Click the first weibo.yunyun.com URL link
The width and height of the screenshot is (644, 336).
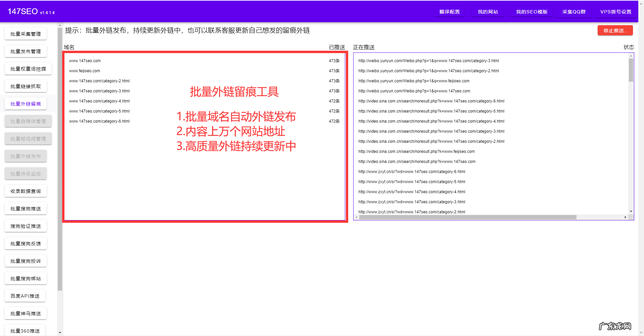(428, 61)
